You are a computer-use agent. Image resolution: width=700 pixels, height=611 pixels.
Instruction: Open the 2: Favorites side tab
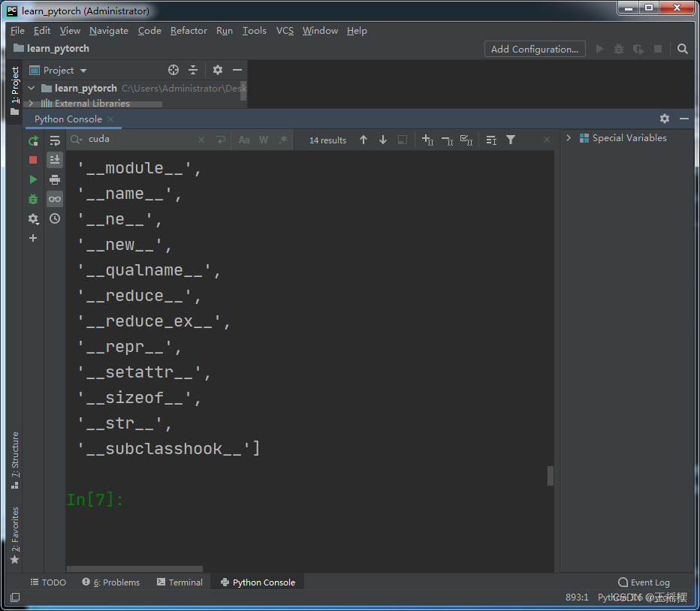(x=15, y=535)
